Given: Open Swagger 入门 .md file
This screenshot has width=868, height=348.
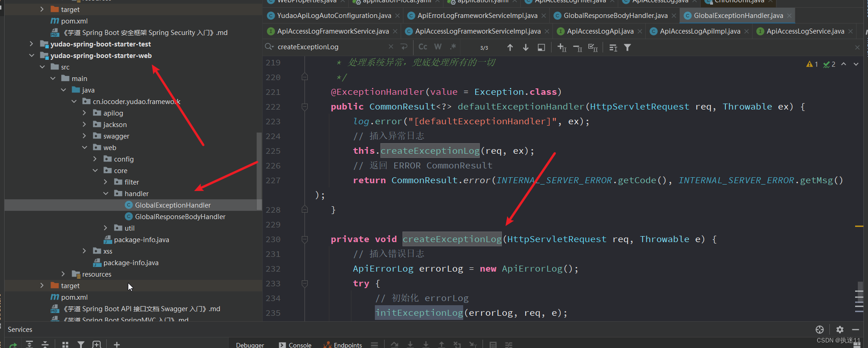Looking at the screenshot, I should (141, 309).
